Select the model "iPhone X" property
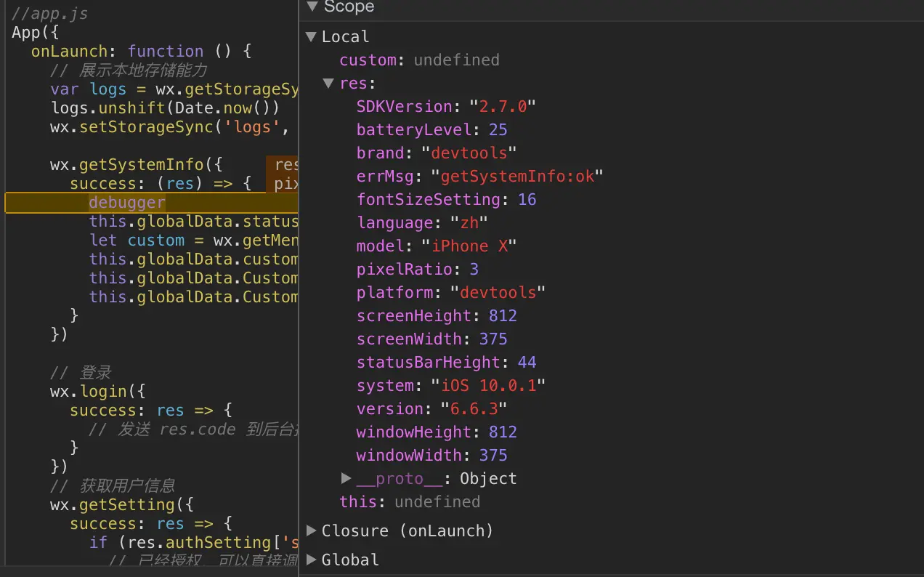Viewport: 924px width, 577px height. (436, 246)
